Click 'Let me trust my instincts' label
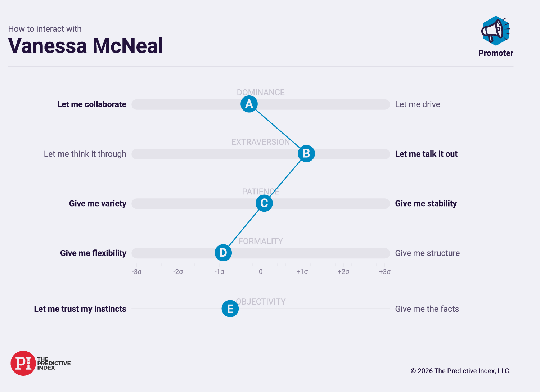540x392 pixels. pos(80,309)
